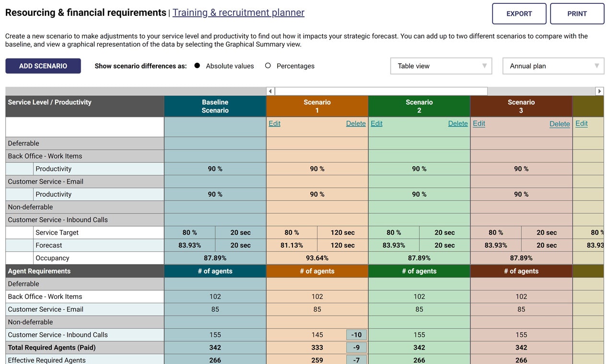Click Baseline total required agents 342

[215, 348]
